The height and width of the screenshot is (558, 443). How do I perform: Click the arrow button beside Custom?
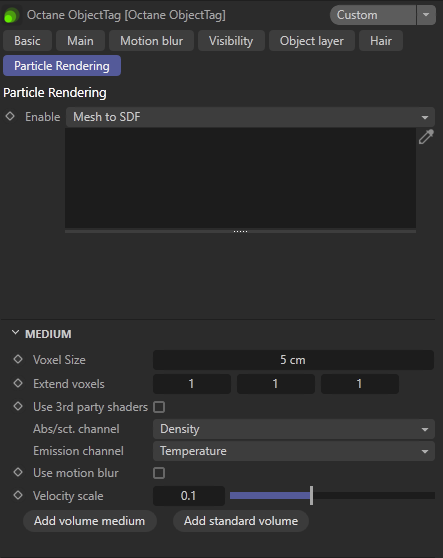(x=426, y=15)
